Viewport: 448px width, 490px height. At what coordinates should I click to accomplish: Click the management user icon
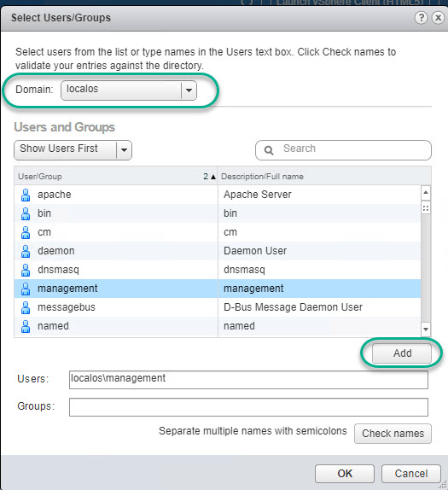(26, 289)
